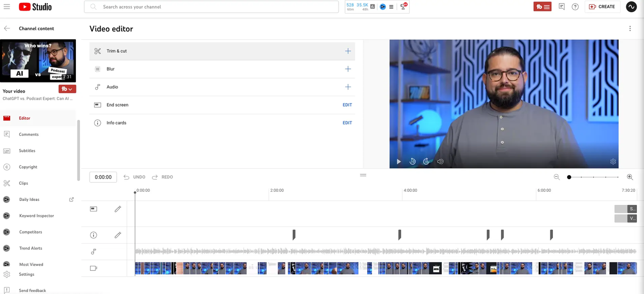Add Audio with the plus icon
This screenshot has width=644, height=294.
[x=348, y=87]
